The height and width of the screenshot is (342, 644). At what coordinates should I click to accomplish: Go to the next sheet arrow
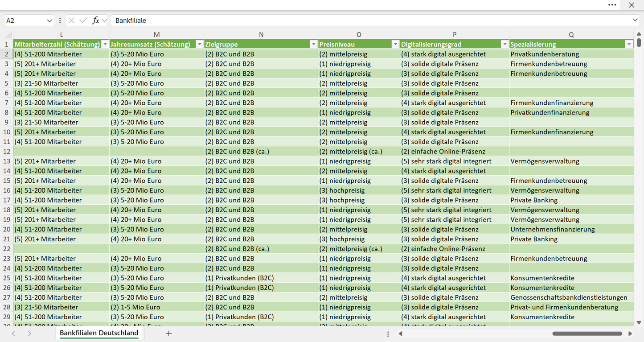pos(29,334)
